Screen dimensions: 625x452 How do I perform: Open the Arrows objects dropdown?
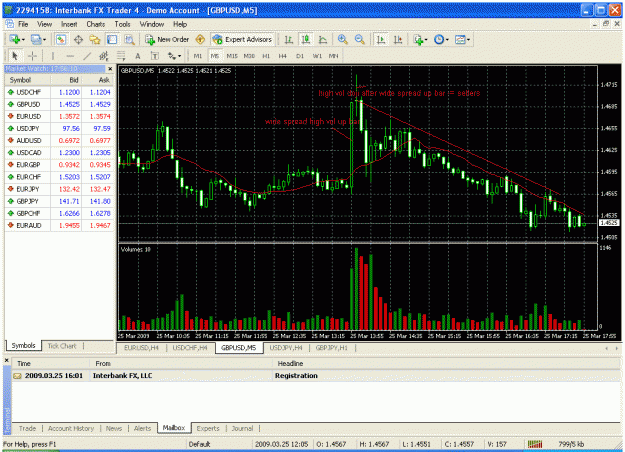[174, 56]
